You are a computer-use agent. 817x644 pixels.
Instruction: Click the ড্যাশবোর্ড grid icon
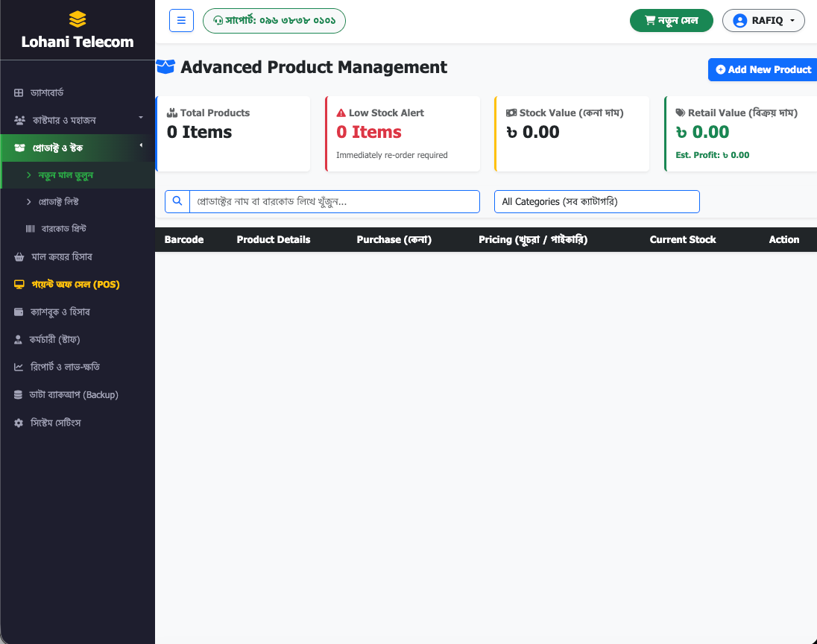tap(19, 92)
